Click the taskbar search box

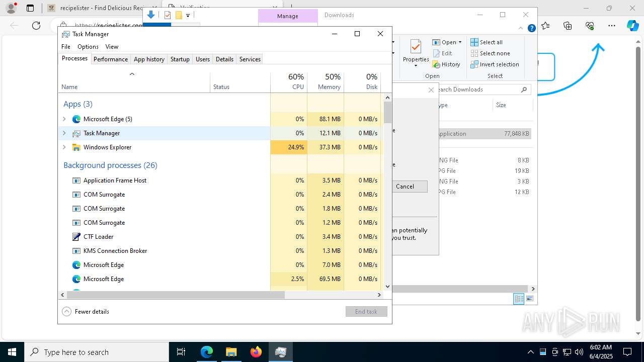coord(96,352)
